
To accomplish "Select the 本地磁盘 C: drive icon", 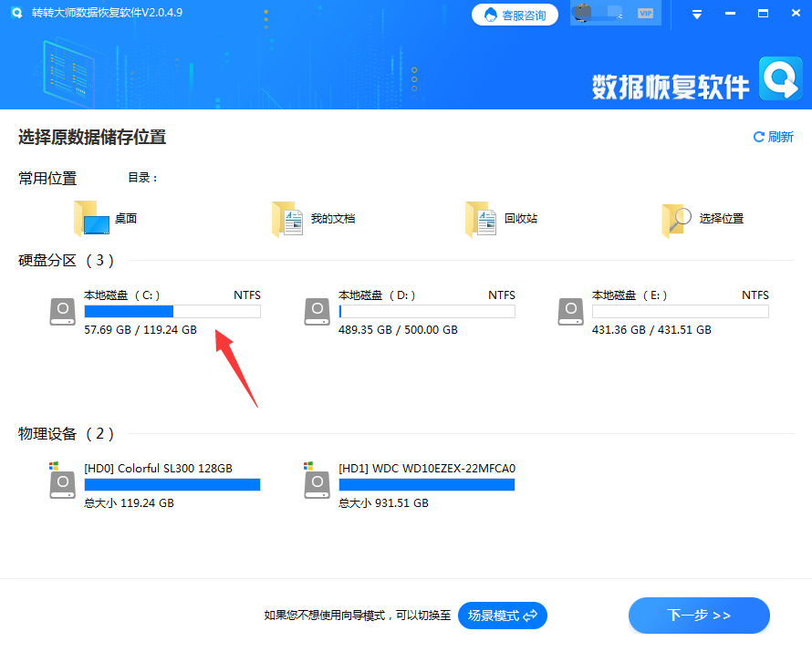I will click(x=62, y=311).
